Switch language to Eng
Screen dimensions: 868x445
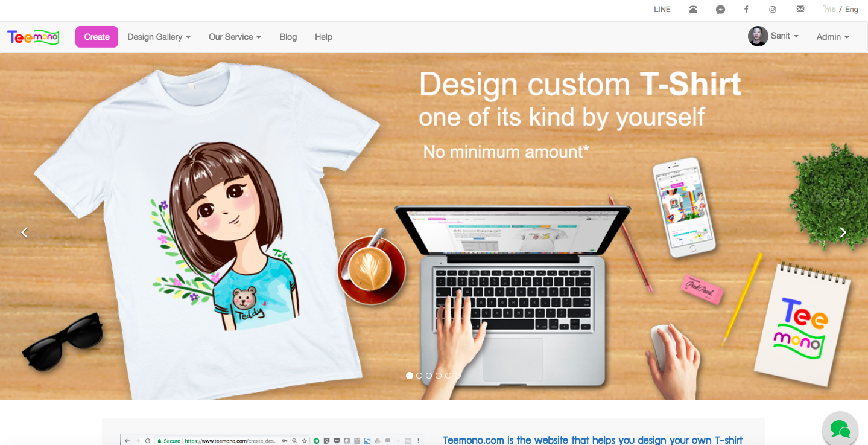(851, 9)
